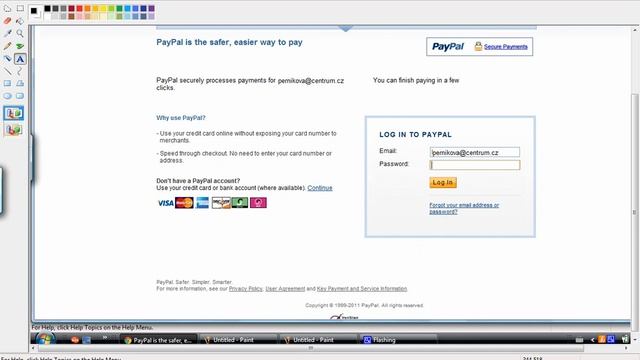The width and height of the screenshot is (640, 360).
Task: Focus the Password input field
Action: [x=475, y=165]
